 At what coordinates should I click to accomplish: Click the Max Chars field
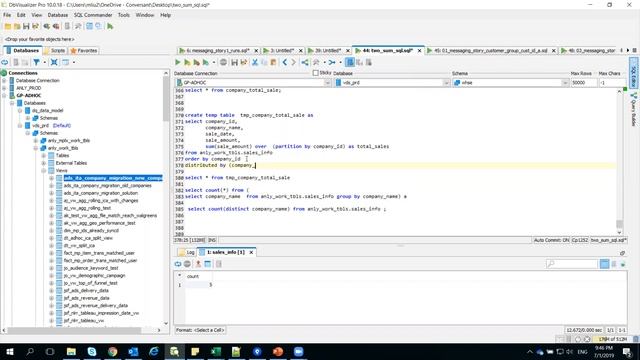coord(611,82)
